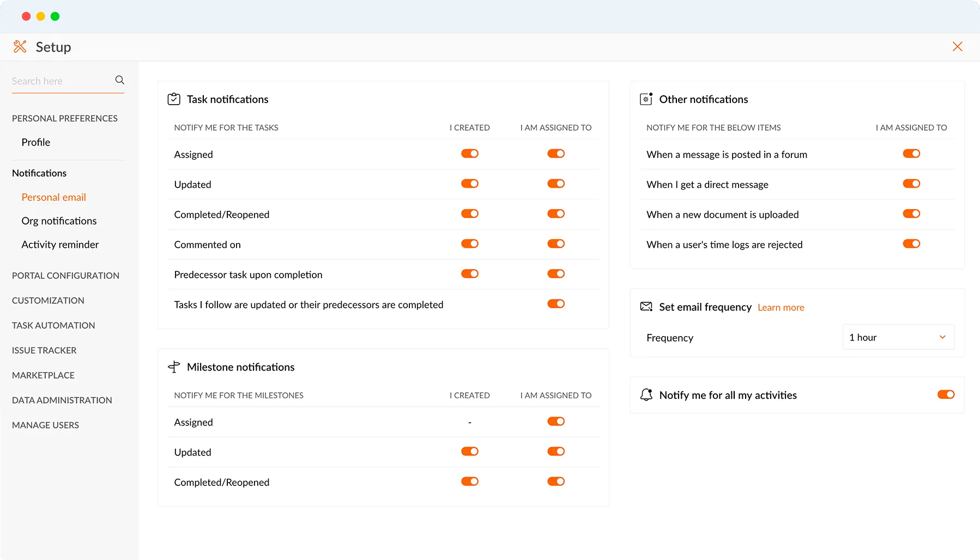Select Manage Users in the sidebar
Screen dimensions: 980x560
(x=45, y=425)
